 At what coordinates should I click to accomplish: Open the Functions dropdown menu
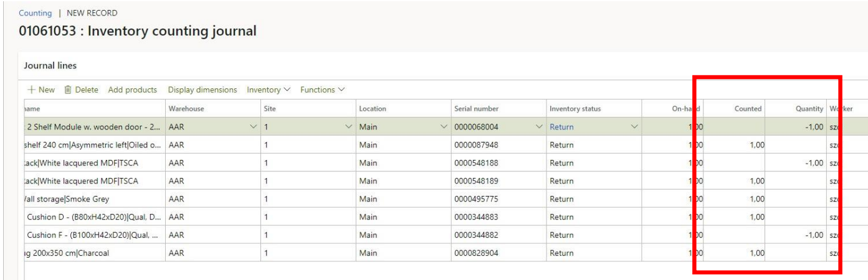click(x=322, y=90)
